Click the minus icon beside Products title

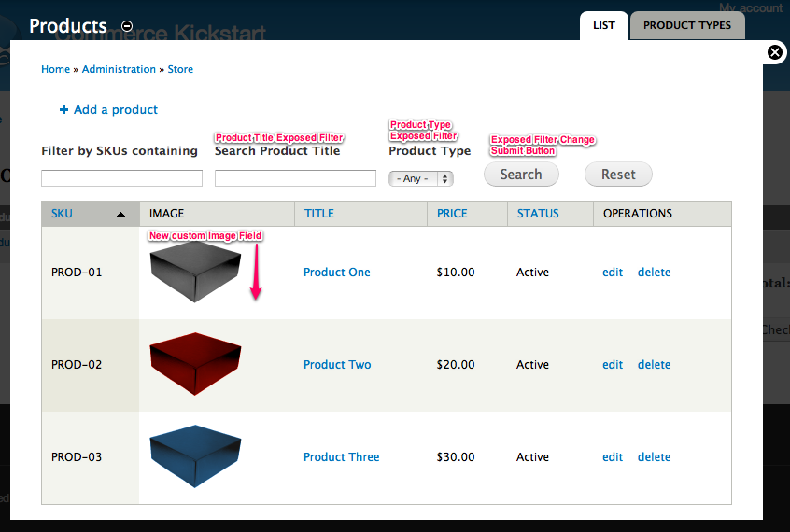tap(127, 26)
